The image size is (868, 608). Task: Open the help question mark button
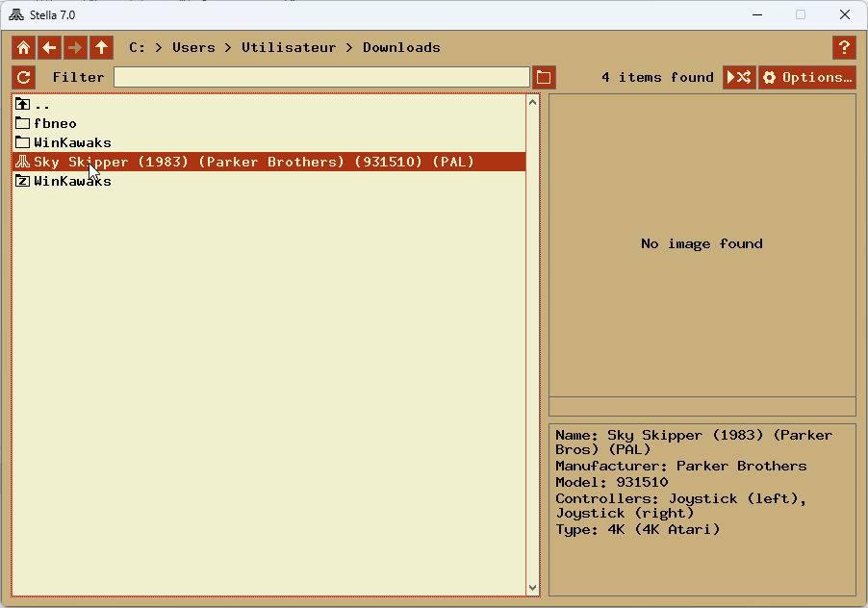click(844, 47)
